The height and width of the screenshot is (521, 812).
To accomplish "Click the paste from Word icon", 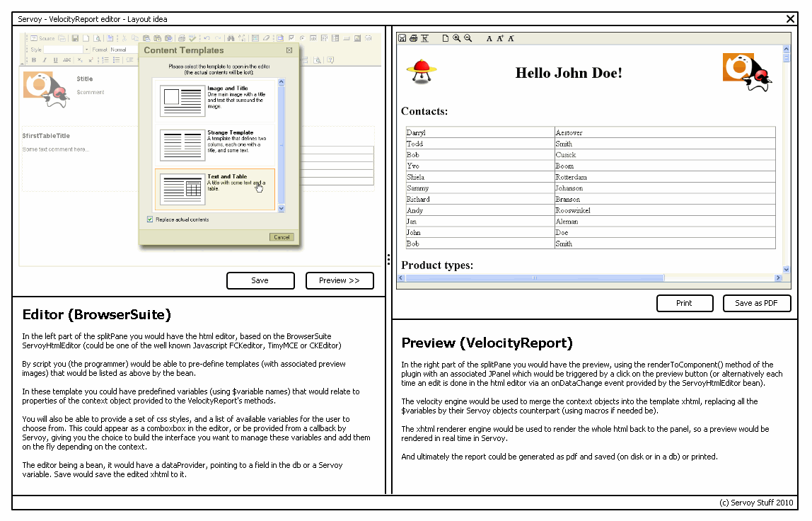I will click(168, 38).
